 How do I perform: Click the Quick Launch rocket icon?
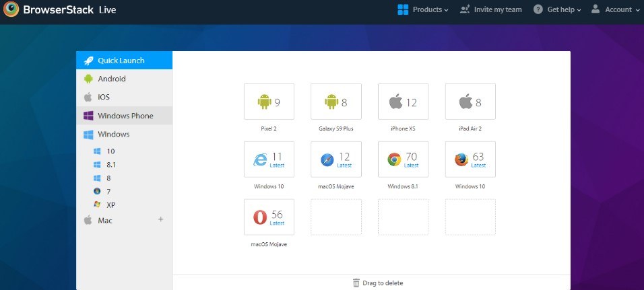(x=88, y=61)
